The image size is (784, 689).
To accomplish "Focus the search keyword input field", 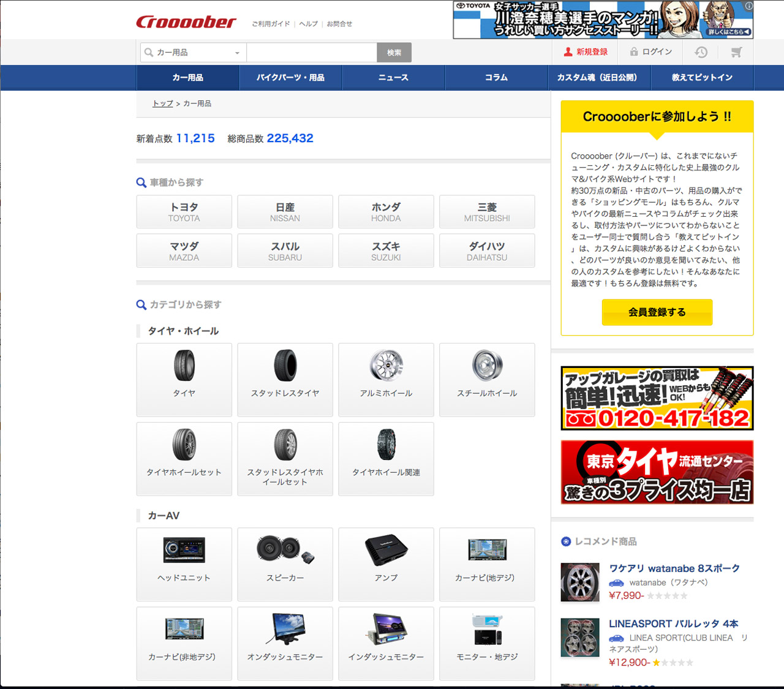I will tap(312, 53).
